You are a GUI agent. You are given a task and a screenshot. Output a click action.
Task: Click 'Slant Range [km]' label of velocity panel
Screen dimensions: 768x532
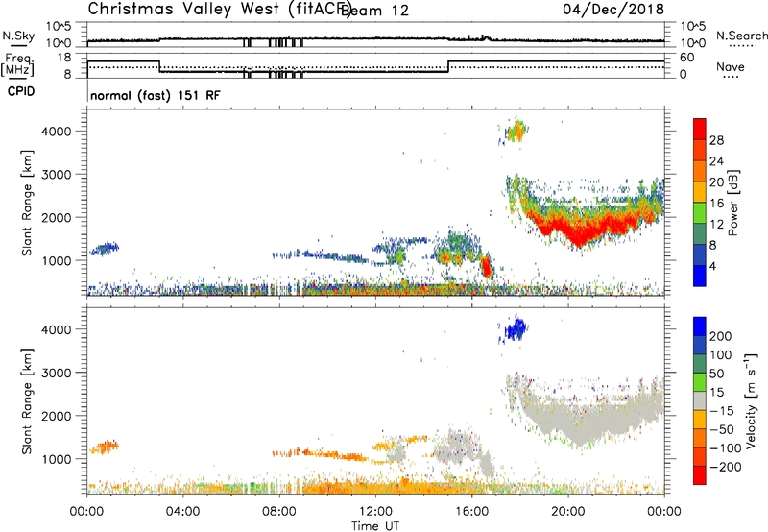pyautogui.click(x=27, y=401)
